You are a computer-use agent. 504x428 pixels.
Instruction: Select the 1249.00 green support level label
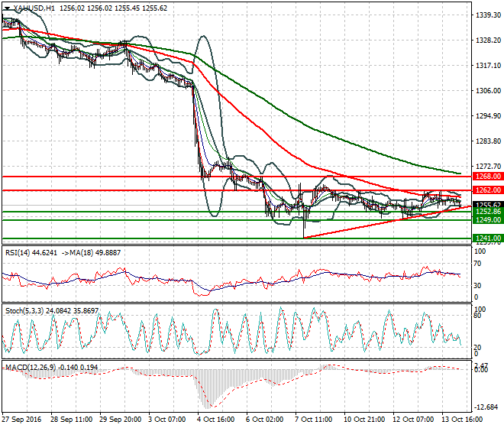(488, 220)
